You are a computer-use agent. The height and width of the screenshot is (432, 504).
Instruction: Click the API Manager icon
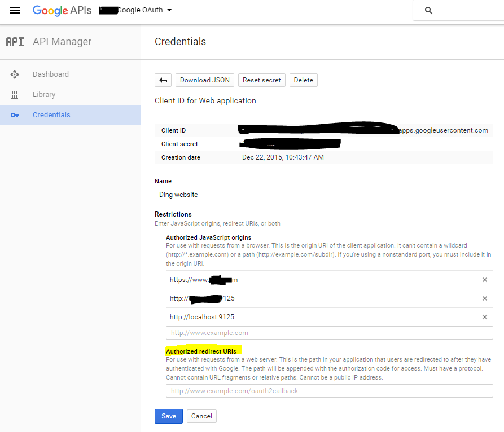point(15,42)
